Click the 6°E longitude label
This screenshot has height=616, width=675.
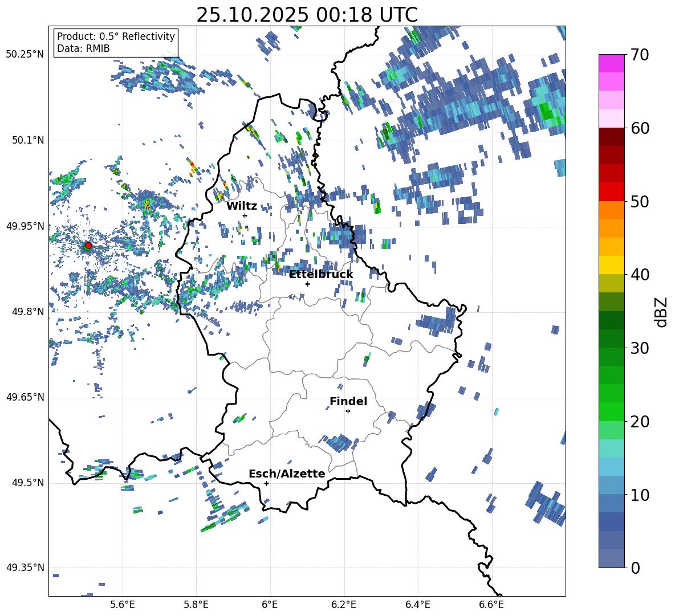click(x=270, y=605)
